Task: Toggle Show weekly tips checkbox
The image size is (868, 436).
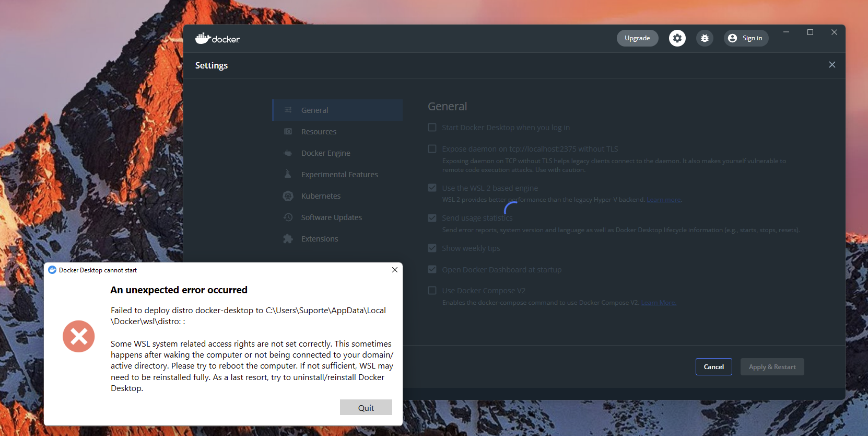Action: (x=432, y=248)
